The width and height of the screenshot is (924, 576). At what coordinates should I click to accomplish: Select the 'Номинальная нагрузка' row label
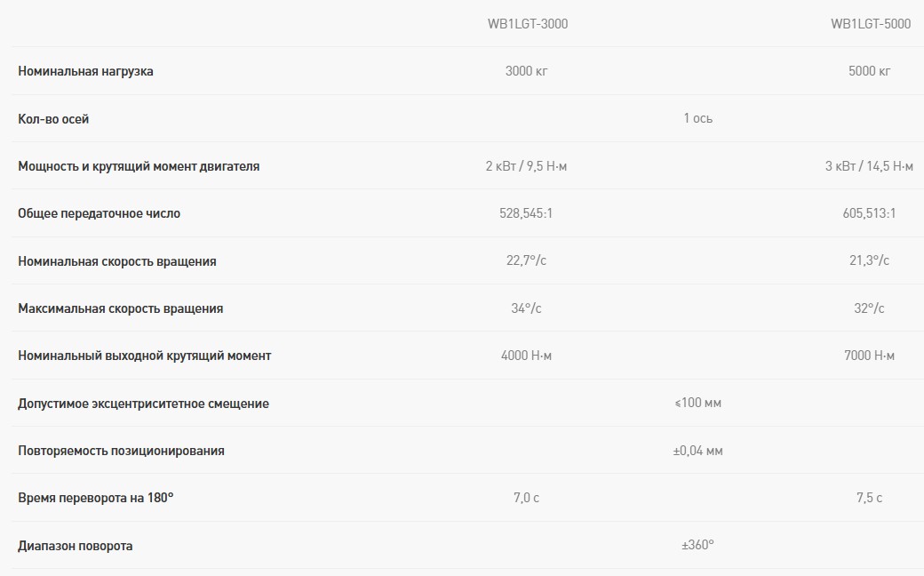pos(85,71)
